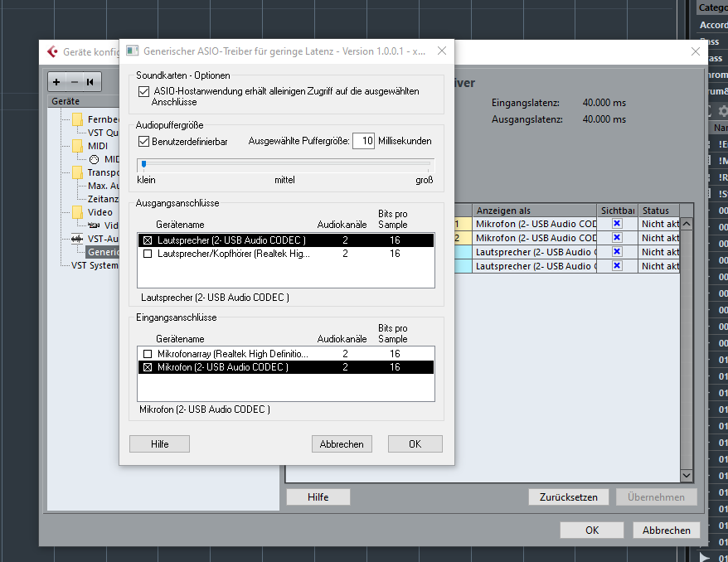Image resolution: width=728 pixels, height=562 pixels.
Task: Click Hilfe in the ASIO driver dialog
Action: (159, 443)
